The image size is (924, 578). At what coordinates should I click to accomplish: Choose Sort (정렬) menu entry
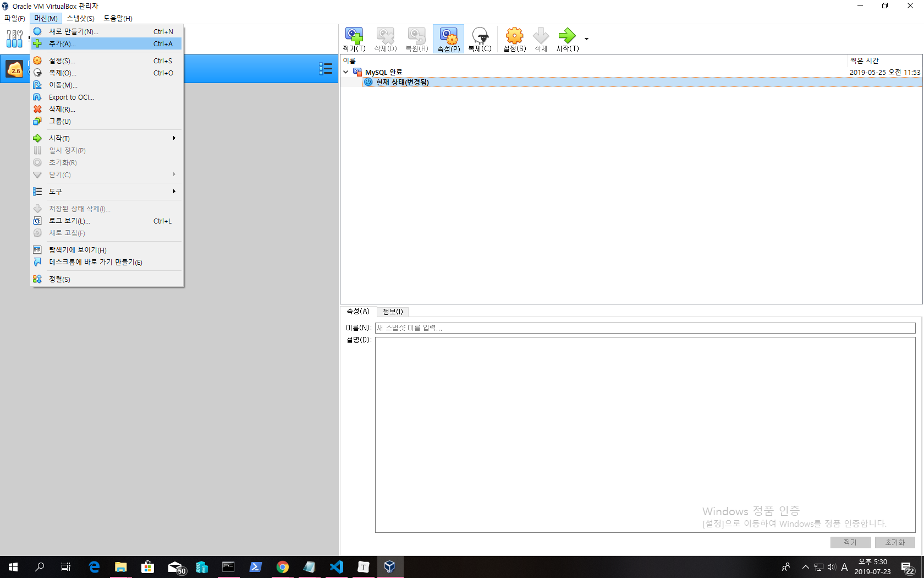107,279
